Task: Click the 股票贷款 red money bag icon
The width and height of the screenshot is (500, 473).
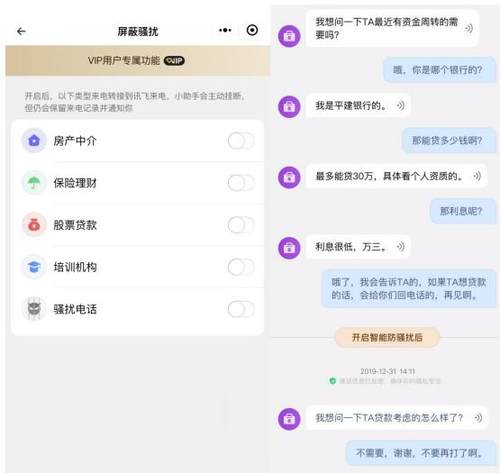Action: pos(34,224)
